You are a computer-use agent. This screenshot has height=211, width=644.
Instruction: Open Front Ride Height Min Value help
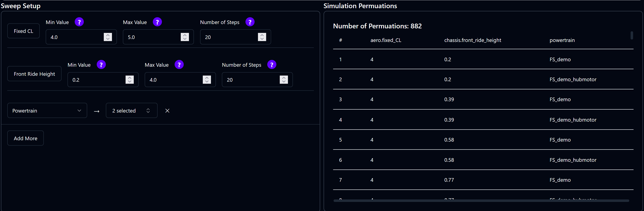pyautogui.click(x=101, y=65)
